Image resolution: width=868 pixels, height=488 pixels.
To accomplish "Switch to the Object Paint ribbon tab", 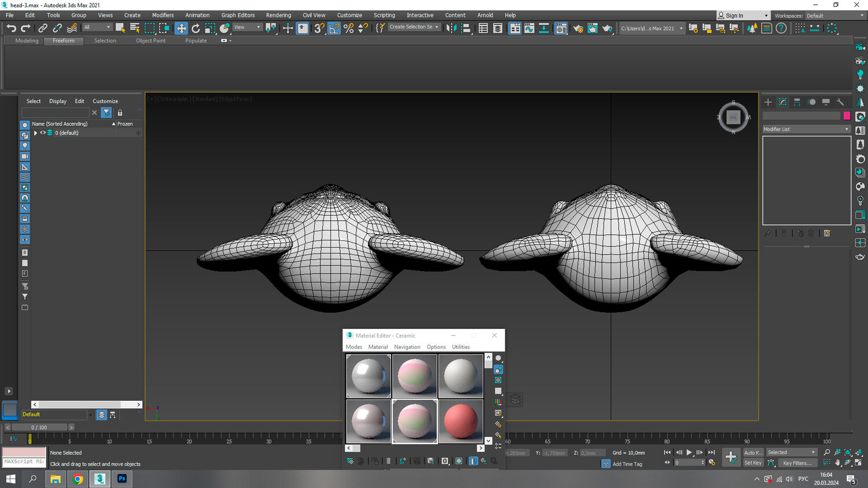I will coord(150,40).
